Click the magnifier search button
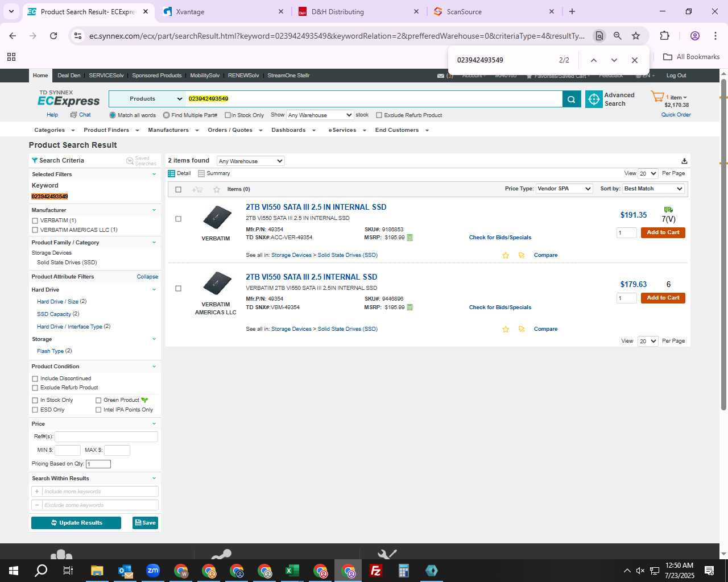The width and height of the screenshot is (728, 582). (x=571, y=99)
